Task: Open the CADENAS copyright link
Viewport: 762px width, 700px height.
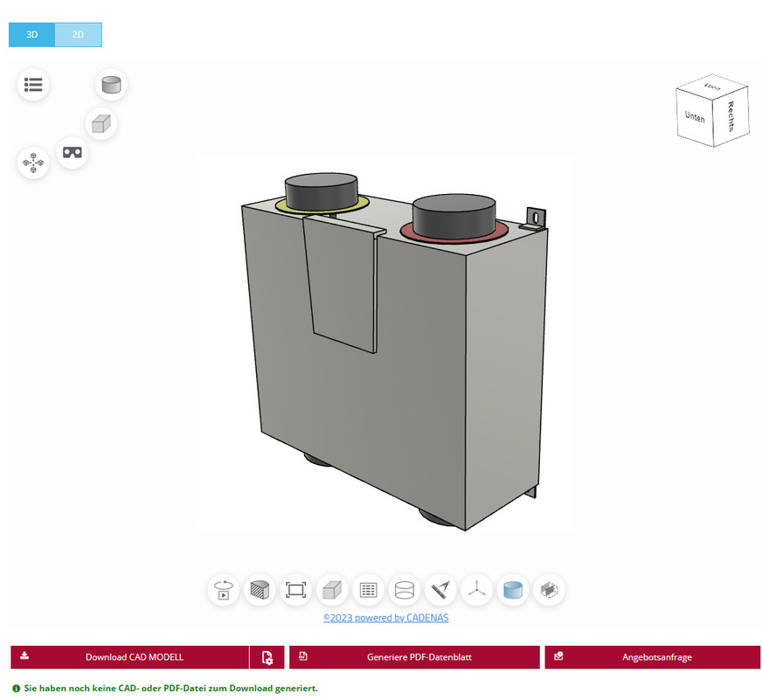Action: 385,618
